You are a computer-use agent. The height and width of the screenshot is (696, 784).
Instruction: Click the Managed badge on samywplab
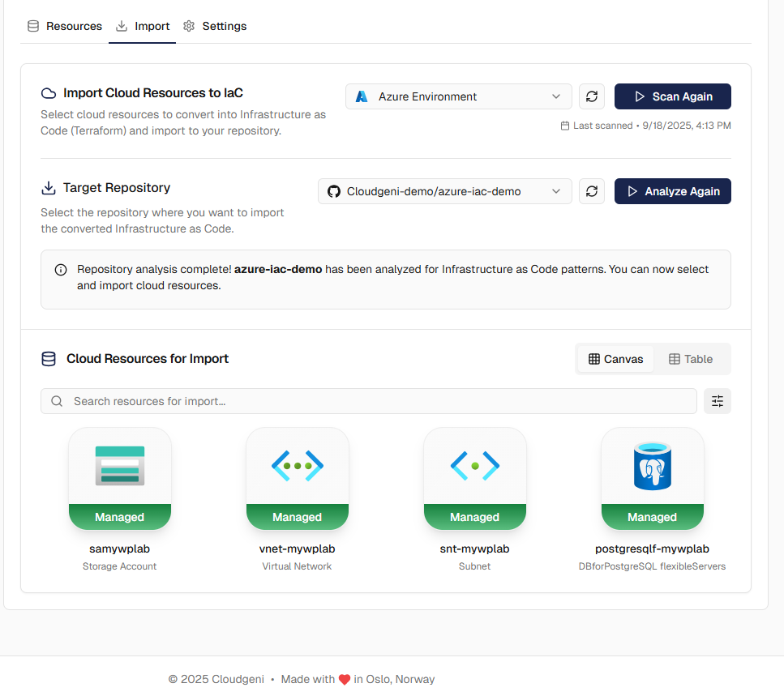(x=120, y=517)
